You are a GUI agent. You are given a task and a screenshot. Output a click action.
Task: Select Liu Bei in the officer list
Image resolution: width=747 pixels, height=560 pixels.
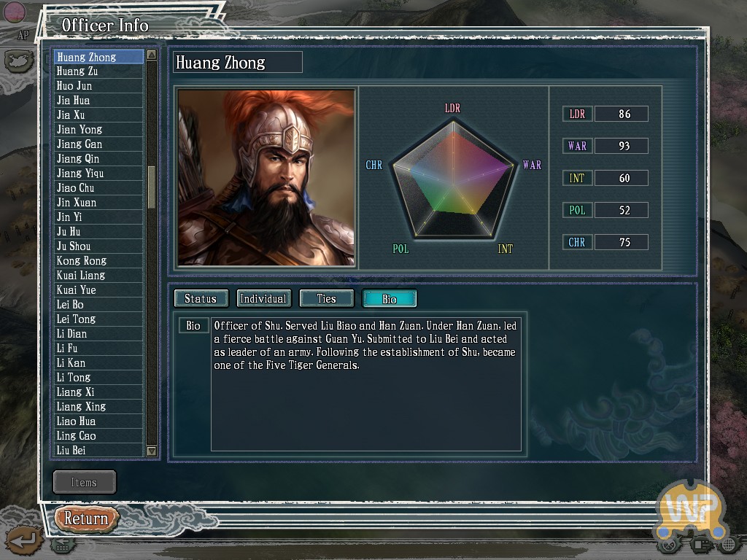98,451
